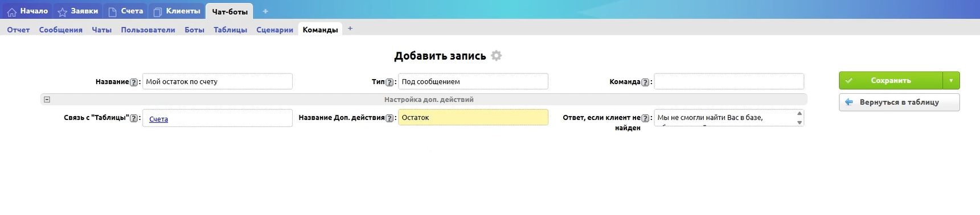Show help for the Тип field
Viewport: 980px width, 215px height.
click(x=389, y=82)
